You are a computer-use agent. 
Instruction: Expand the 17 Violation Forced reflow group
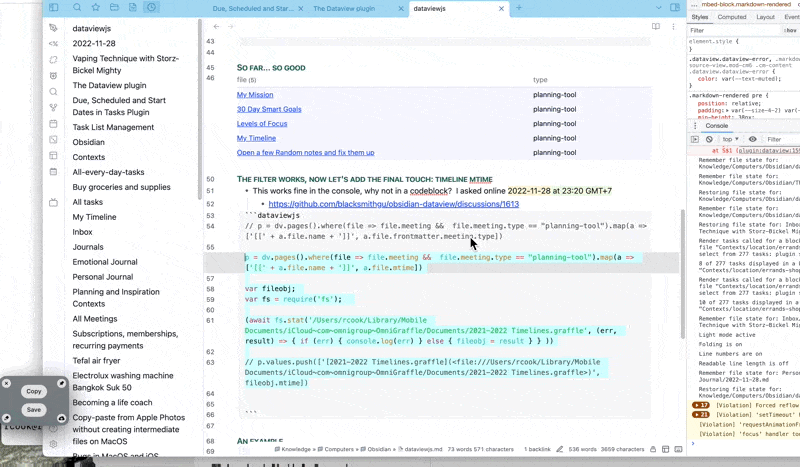(701, 405)
